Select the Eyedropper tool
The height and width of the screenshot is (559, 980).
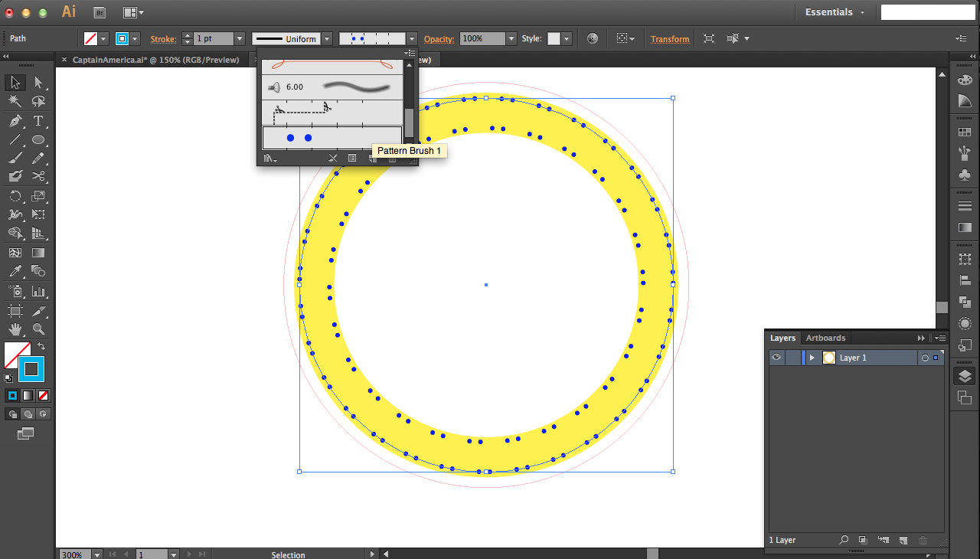15,272
